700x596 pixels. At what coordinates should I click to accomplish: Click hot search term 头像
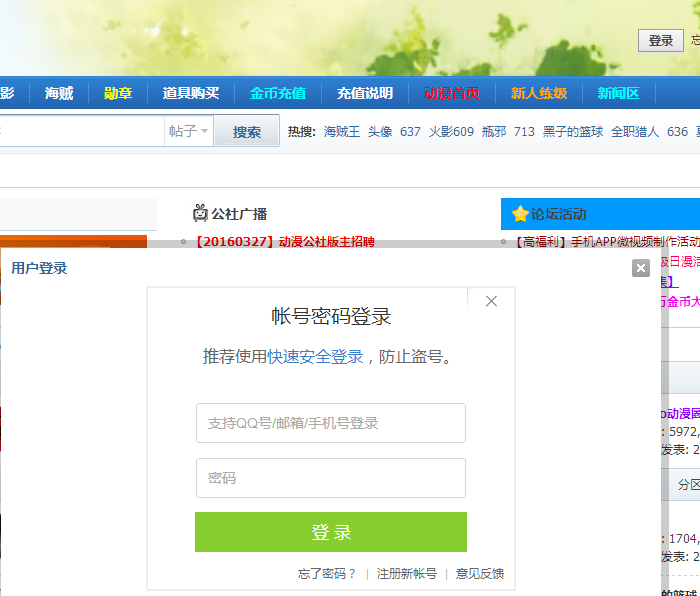point(380,132)
